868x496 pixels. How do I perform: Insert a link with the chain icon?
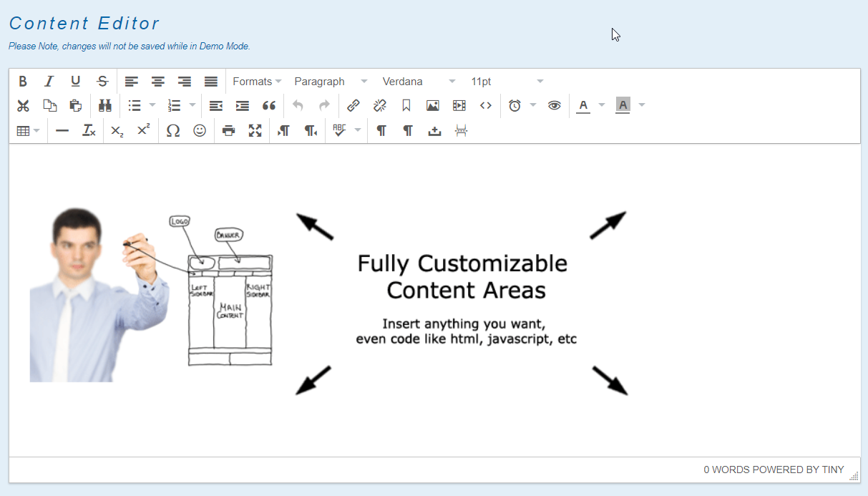tap(353, 106)
